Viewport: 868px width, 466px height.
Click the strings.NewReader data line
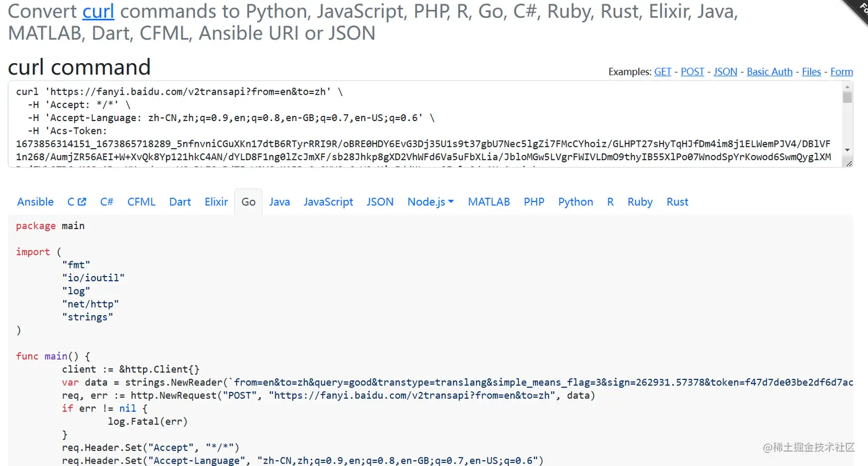[458, 383]
